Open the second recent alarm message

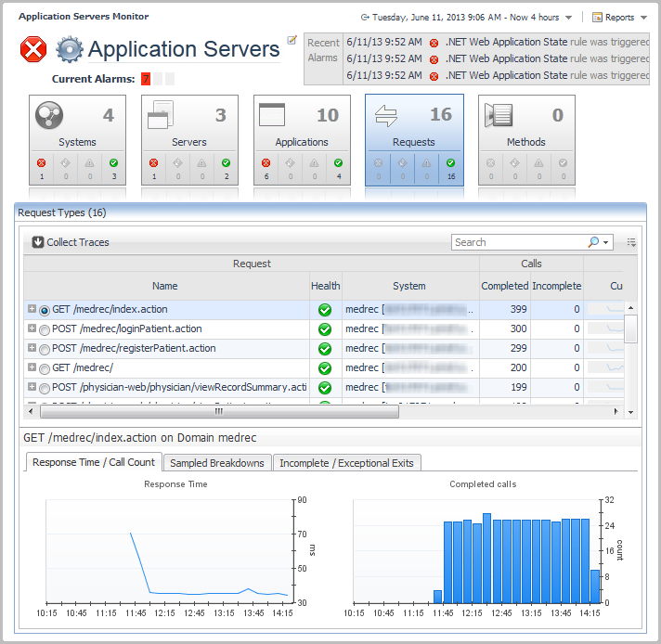pos(547,58)
